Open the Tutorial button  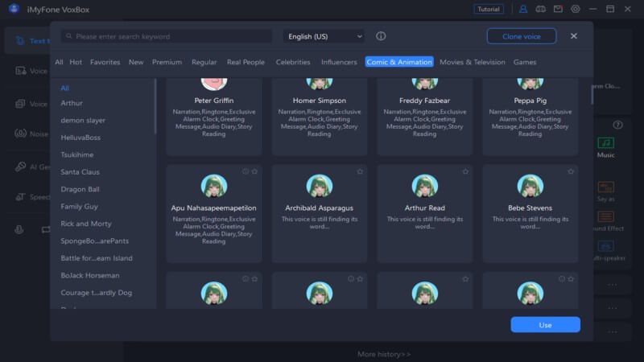pos(489,9)
